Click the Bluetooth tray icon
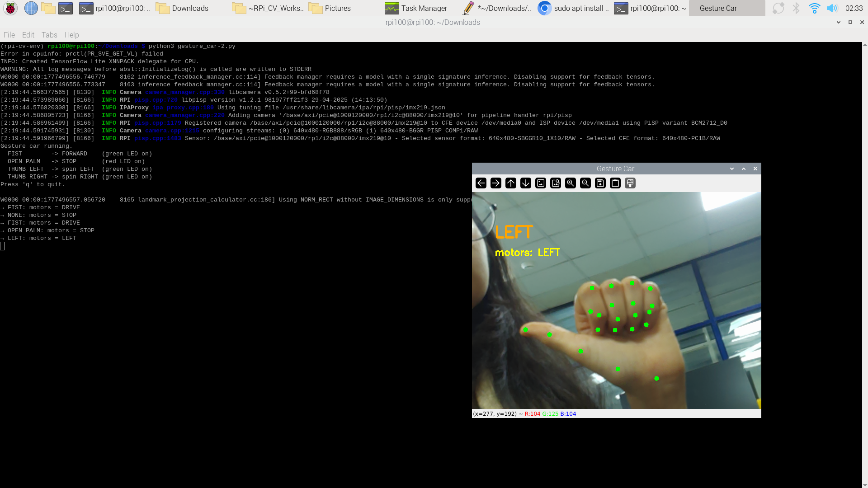868x488 pixels. [796, 8]
